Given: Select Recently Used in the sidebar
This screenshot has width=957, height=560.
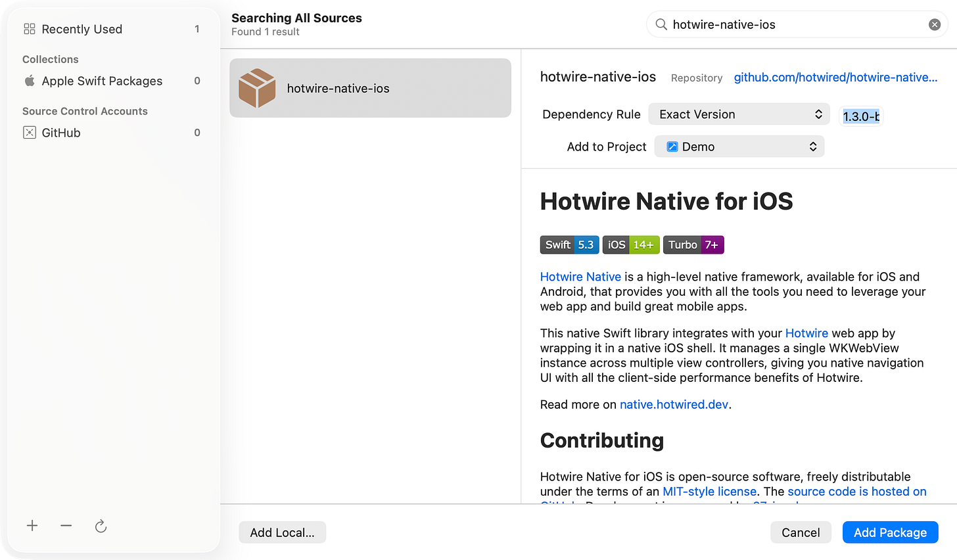Looking at the screenshot, I should coord(113,29).
